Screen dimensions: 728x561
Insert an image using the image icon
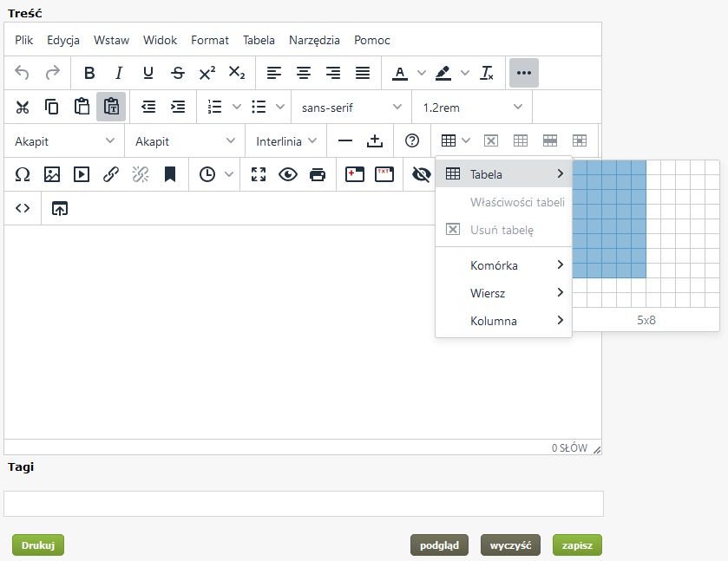[52, 174]
